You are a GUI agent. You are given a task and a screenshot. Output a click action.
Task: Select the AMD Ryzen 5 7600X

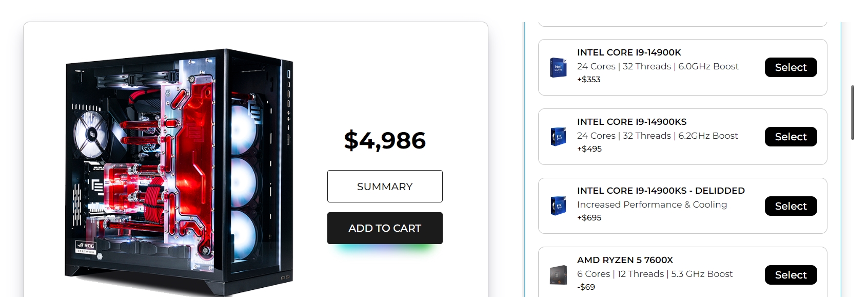point(791,275)
